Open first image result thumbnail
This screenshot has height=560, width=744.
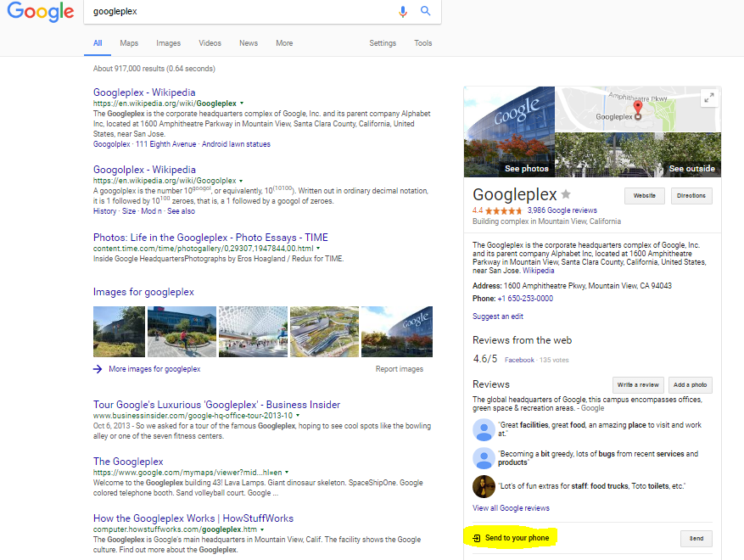pyautogui.click(x=119, y=332)
